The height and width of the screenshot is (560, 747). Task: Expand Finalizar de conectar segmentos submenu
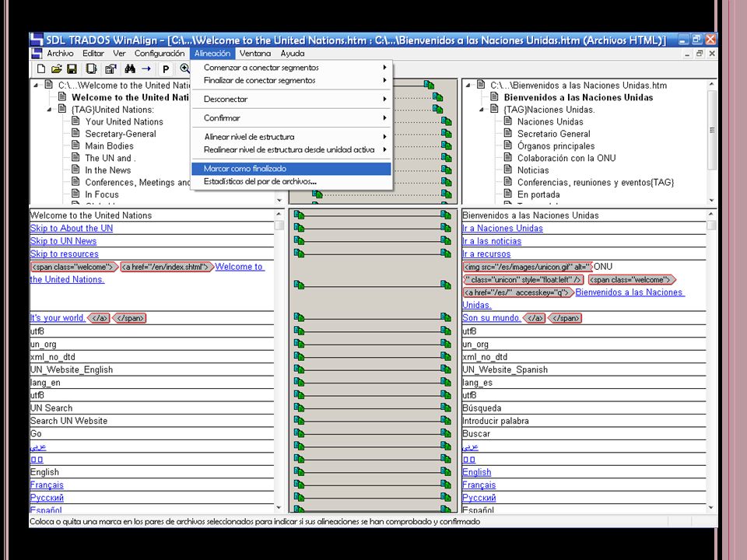[x=292, y=80]
